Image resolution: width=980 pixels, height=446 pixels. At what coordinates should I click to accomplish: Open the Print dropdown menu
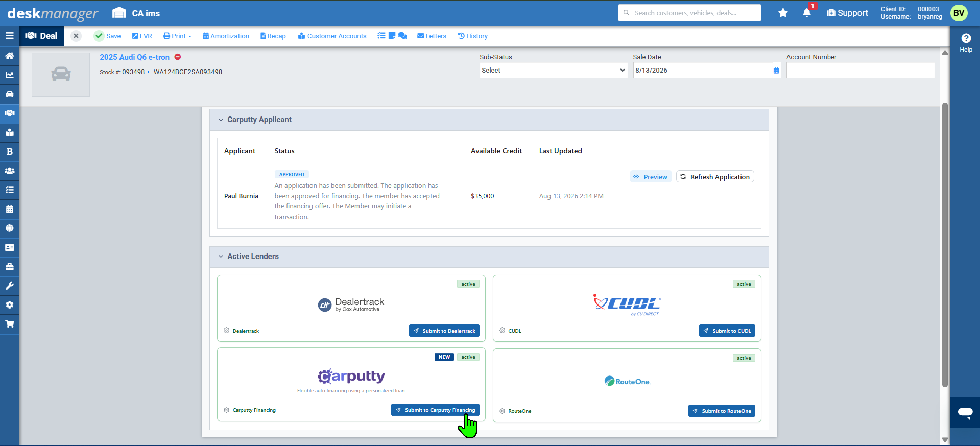point(177,36)
